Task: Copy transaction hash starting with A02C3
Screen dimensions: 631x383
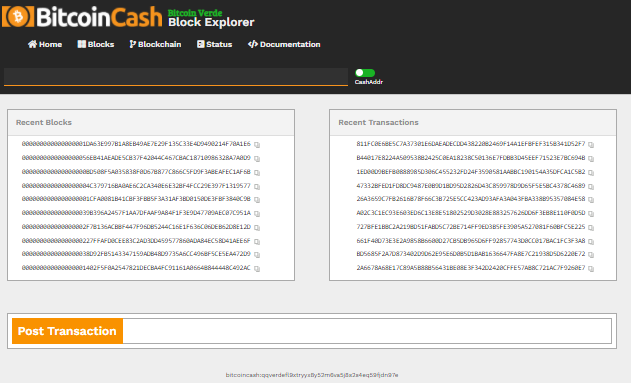Action: pos(591,214)
